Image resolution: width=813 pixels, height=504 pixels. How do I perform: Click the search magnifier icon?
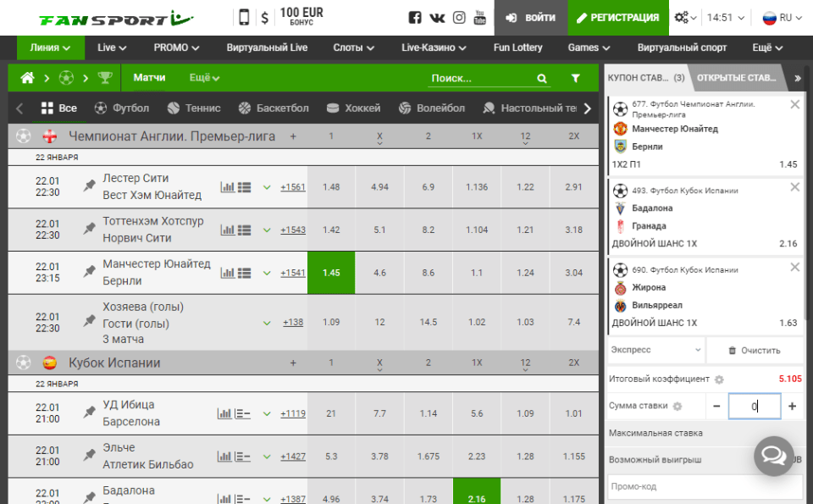tap(542, 78)
